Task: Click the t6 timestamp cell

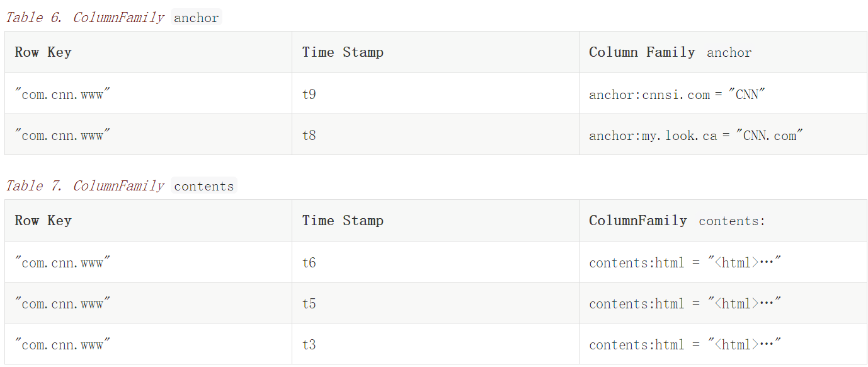Action: pyautogui.click(x=309, y=262)
